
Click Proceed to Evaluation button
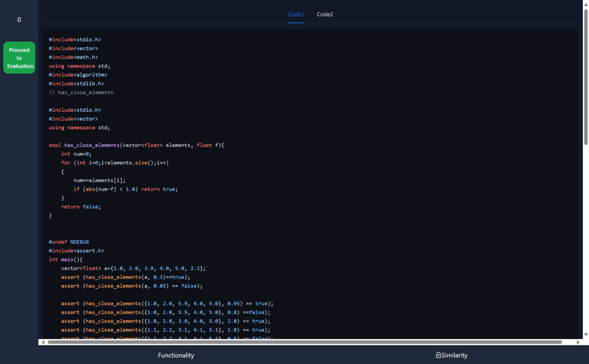[x=19, y=58]
